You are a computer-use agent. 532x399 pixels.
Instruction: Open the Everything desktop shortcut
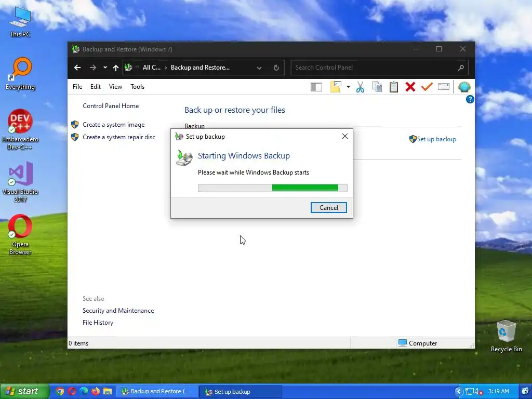click(20, 74)
